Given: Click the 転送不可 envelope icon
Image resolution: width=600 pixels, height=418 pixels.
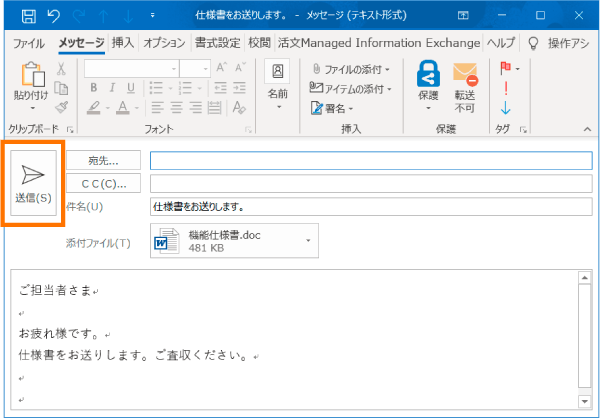Looking at the screenshot, I should (x=465, y=74).
